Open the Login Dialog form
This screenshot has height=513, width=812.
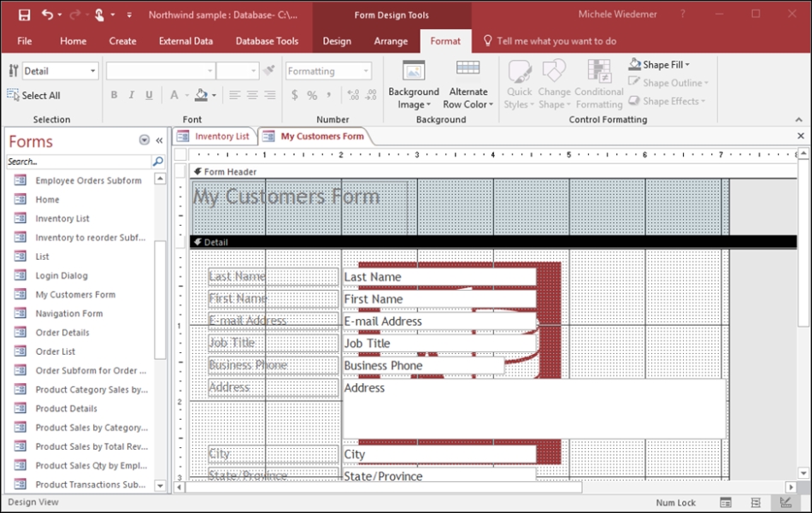(x=62, y=275)
